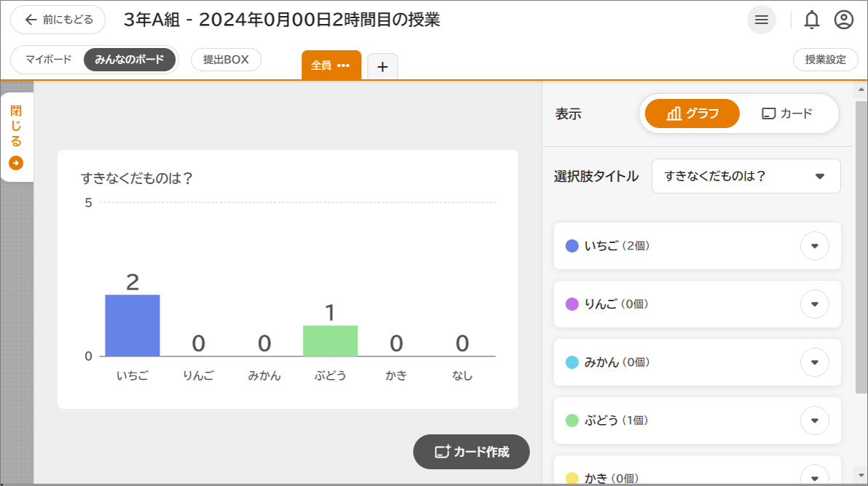Expand the りんご (0個) item
868x486 pixels.
click(814, 304)
